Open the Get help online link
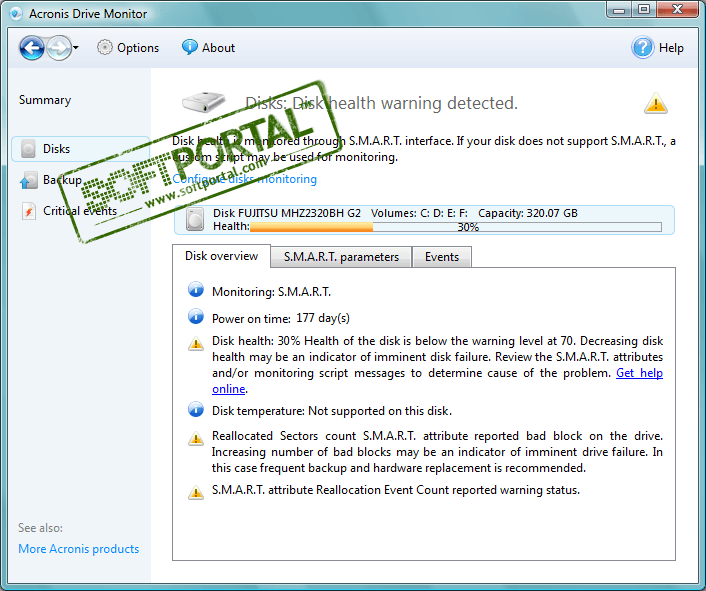The width and height of the screenshot is (706, 591). coord(639,373)
